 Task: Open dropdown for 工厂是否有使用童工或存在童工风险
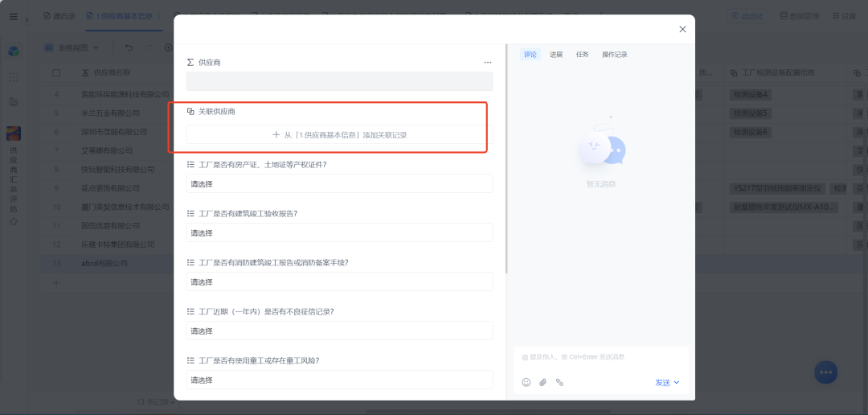tap(339, 380)
